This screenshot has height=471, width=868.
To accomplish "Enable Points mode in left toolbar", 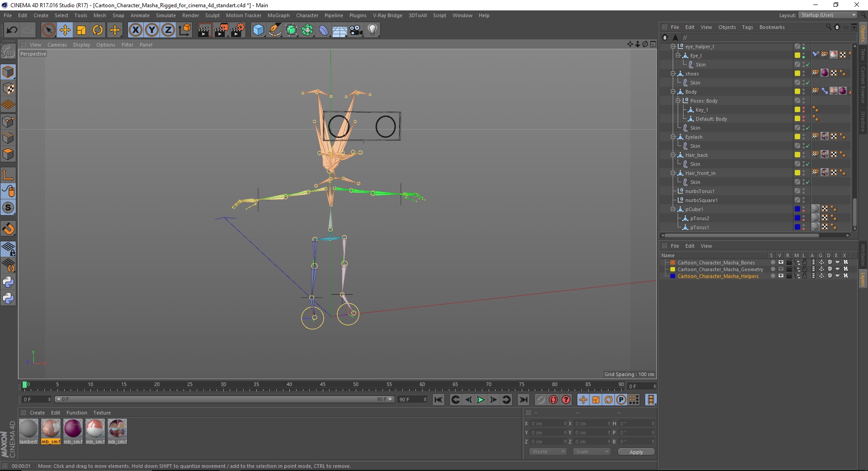I will point(8,122).
